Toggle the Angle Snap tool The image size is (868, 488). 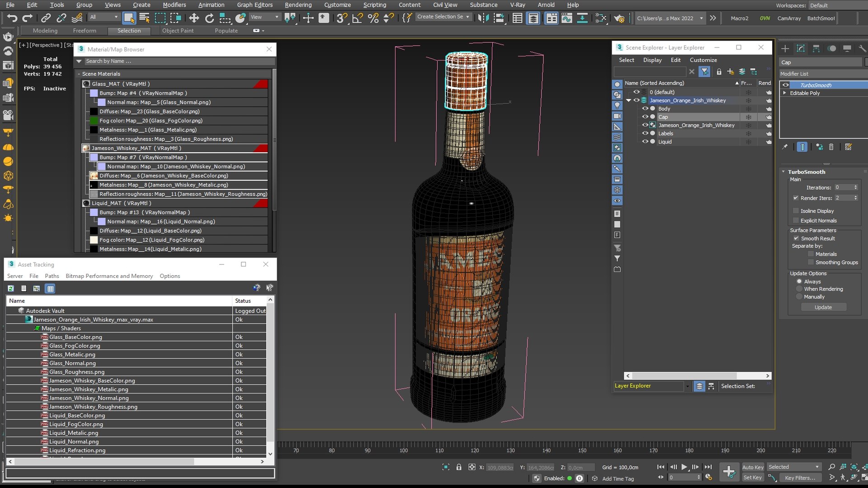[x=358, y=18]
